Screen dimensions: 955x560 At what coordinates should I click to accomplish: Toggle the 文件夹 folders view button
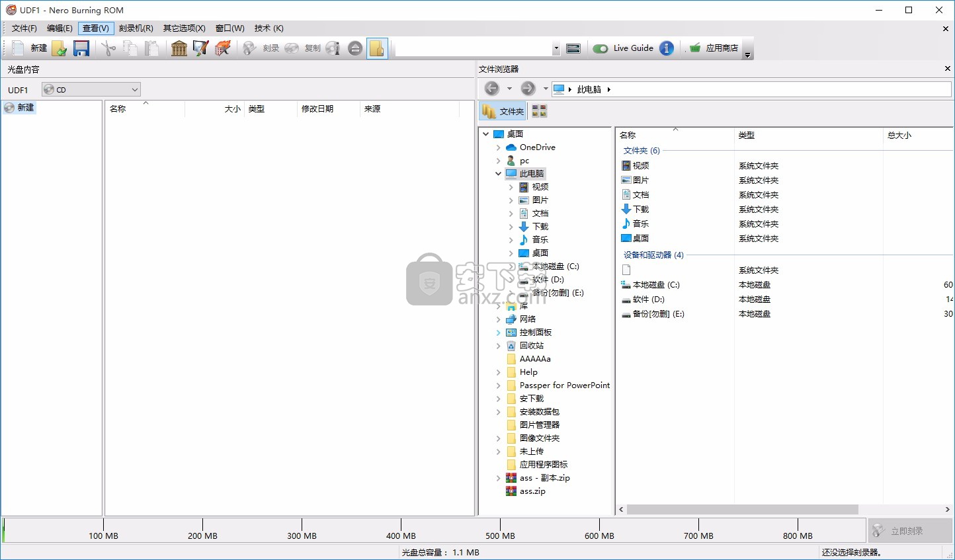(x=503, y=111)
